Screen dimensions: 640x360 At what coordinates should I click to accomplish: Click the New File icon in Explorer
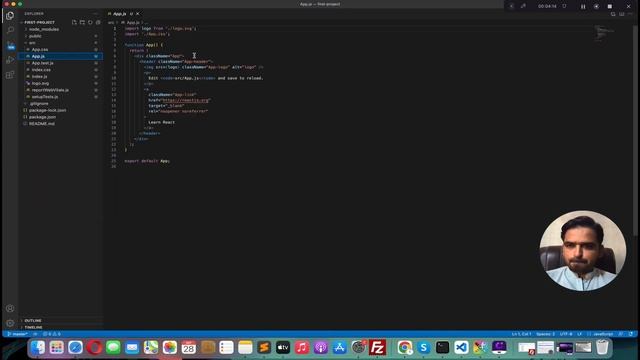coord(74,22)
